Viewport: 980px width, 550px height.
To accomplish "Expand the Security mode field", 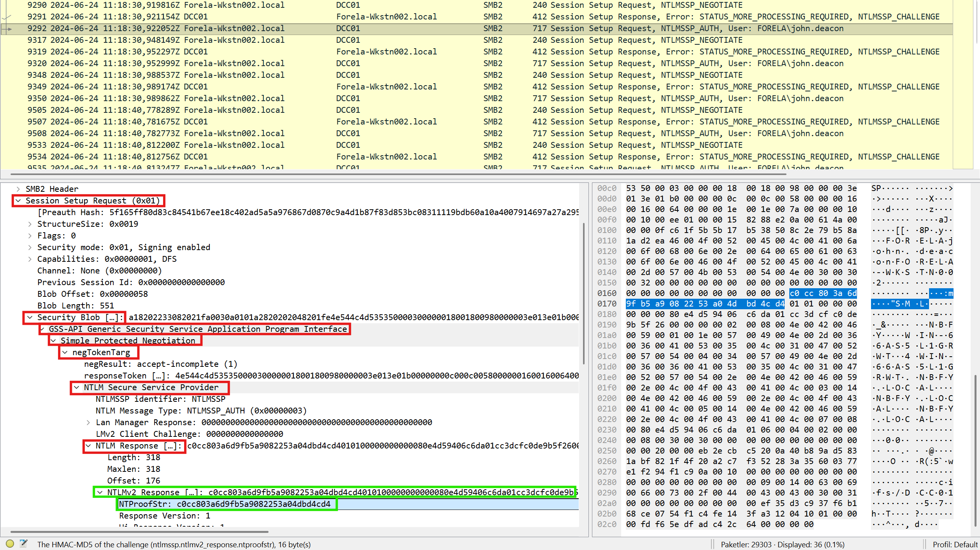I will [30, 247].
